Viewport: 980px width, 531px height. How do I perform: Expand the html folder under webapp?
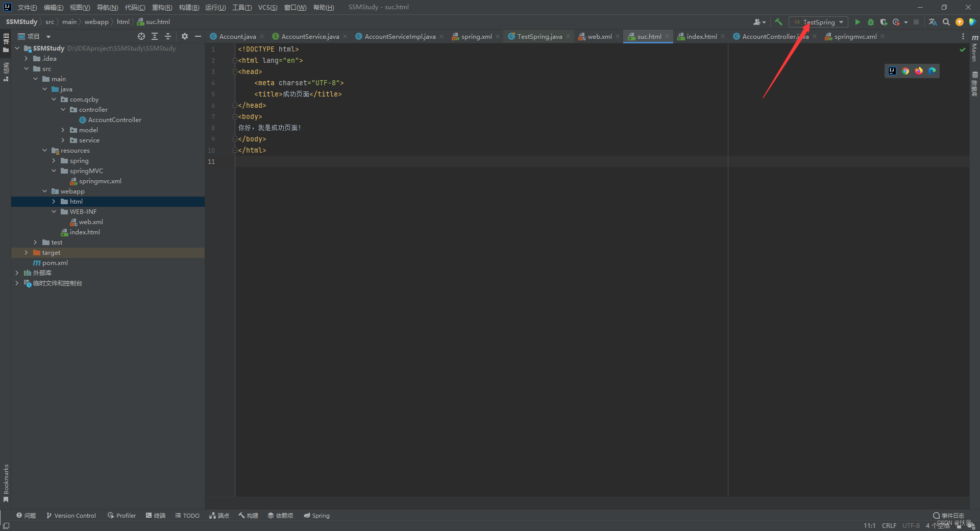54,202
